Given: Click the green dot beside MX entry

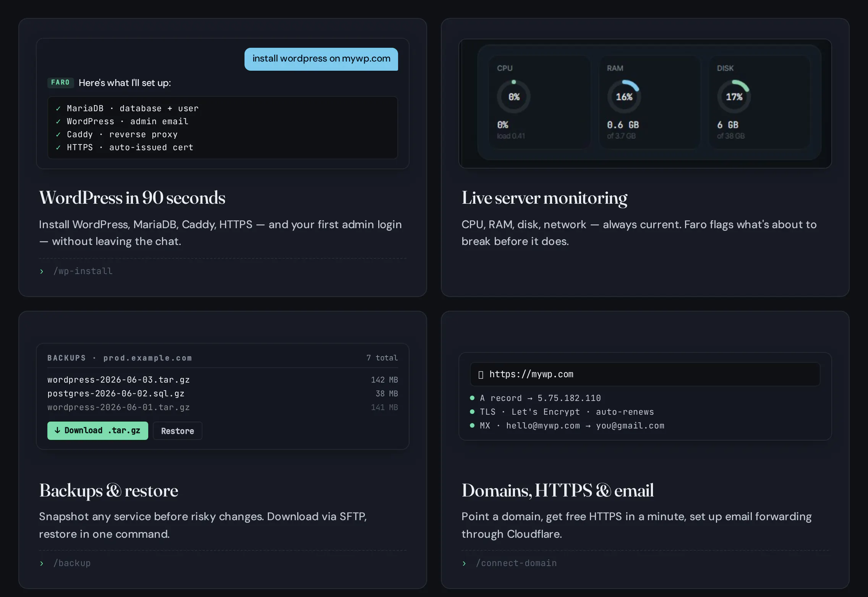Looking at the screenshot, I should [472, 425].
